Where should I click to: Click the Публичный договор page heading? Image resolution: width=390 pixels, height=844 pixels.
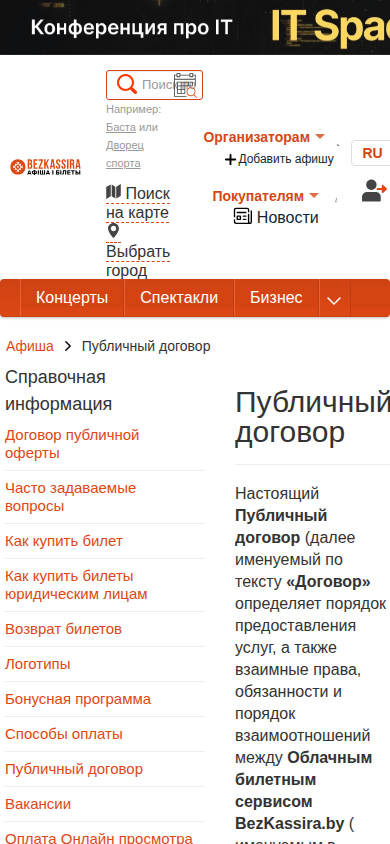coord(313,417)
